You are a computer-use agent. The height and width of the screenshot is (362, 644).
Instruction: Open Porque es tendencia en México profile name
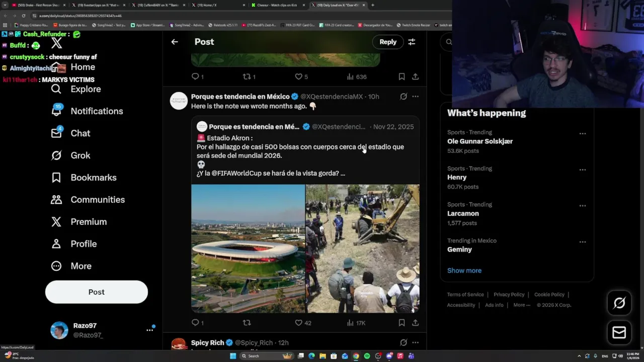pyautogui.click(x=240, y=97)
